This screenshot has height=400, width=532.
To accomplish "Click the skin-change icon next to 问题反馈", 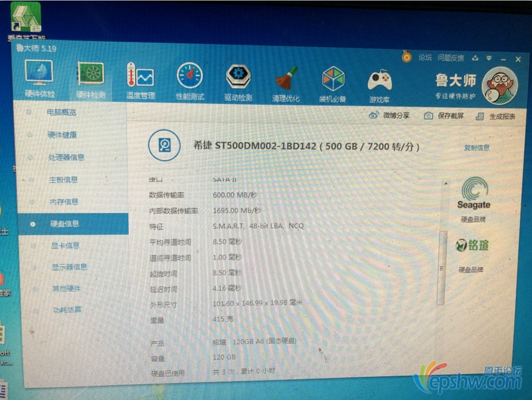I will click(x=475, y=58).
